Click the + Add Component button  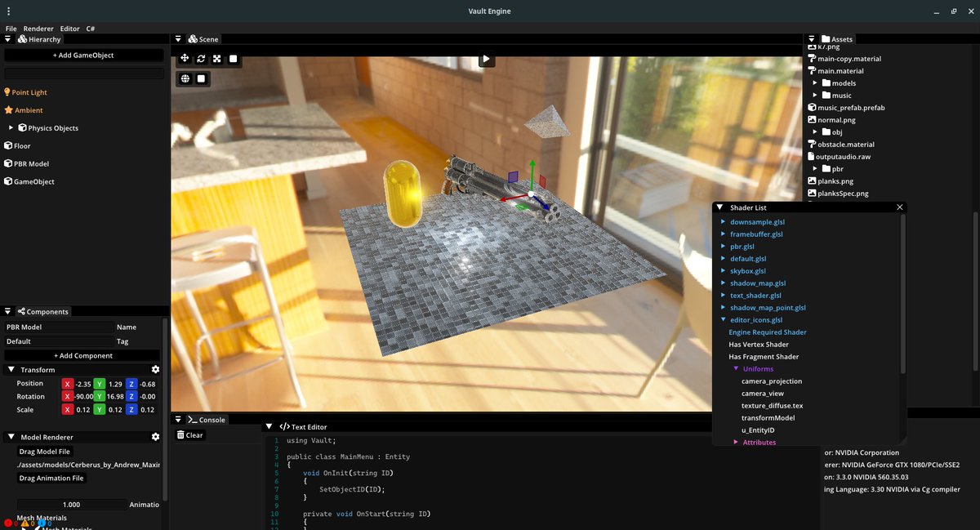[83, 356]
